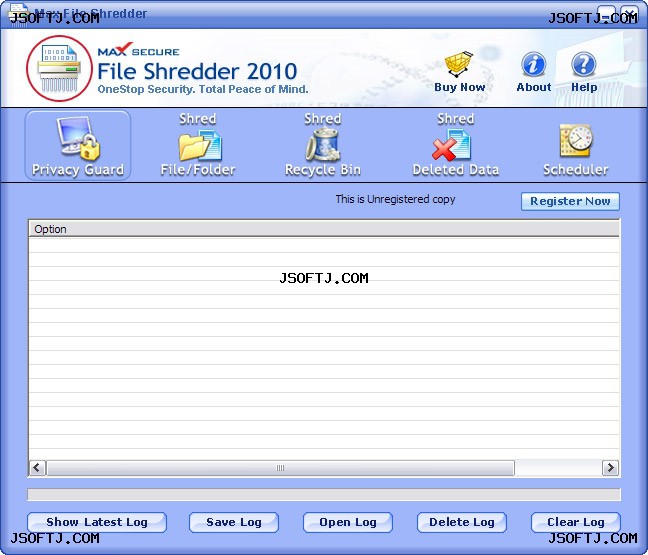This screenshot has height=555, width=648.
Task: Open the Shred Recycle Bin tool
Action: [x=323, y=144]
